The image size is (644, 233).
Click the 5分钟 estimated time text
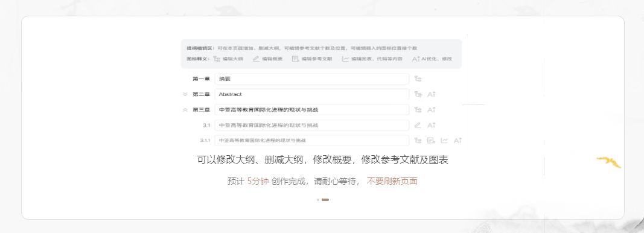[x=258, y=181]
